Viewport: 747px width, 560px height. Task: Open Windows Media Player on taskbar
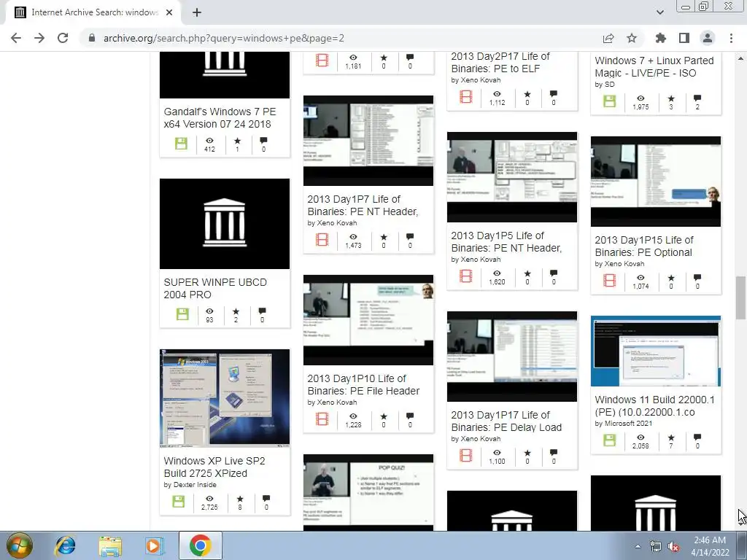point(153,545)
